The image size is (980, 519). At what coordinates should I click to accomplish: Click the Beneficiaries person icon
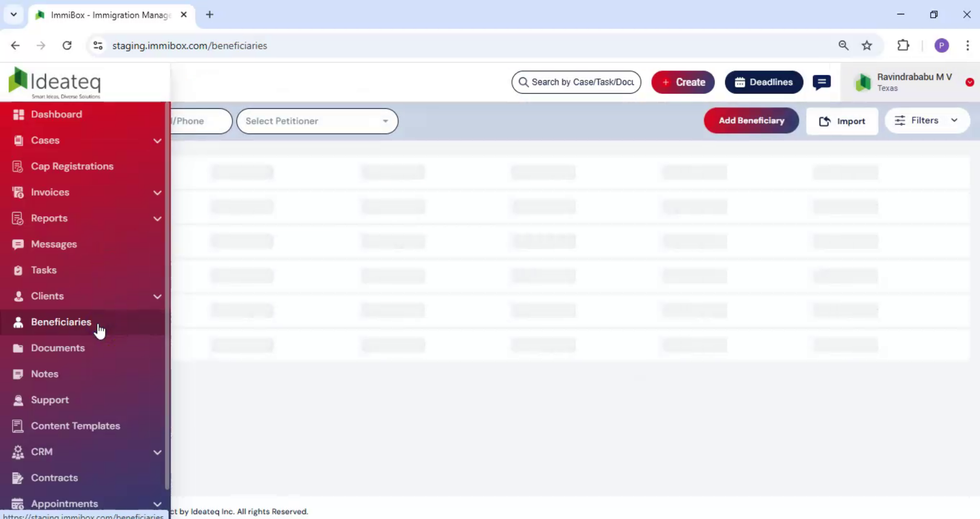tap(18, 322)
